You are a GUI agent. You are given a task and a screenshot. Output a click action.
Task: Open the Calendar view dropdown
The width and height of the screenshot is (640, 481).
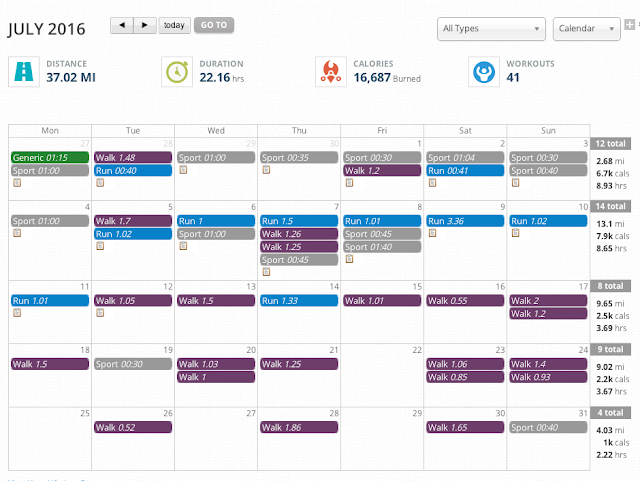[586, 29]
